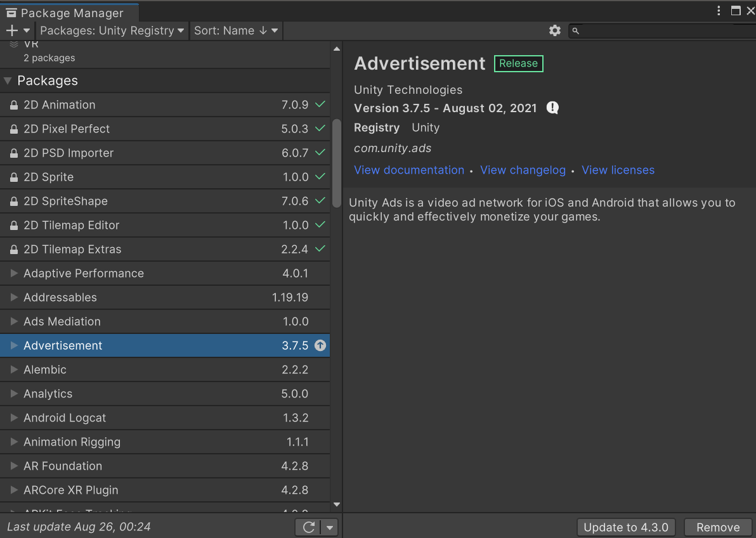
Task: Open the View changelog link
Action: 523,170
